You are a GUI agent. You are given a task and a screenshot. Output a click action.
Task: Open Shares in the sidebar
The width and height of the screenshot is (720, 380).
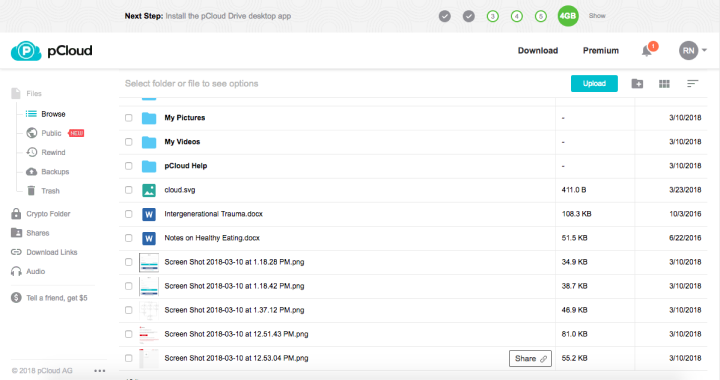[x=38, y=233]
